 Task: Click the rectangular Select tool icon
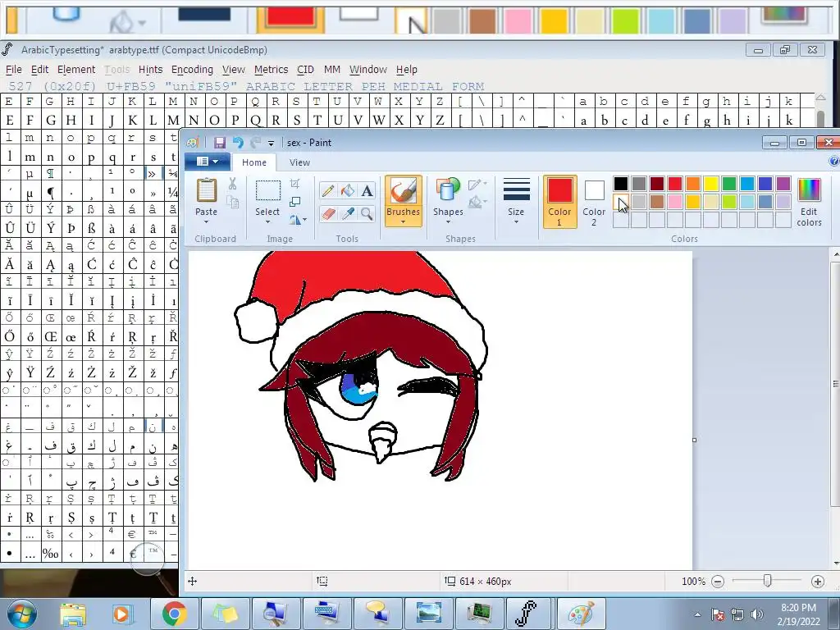coord(268,191)
